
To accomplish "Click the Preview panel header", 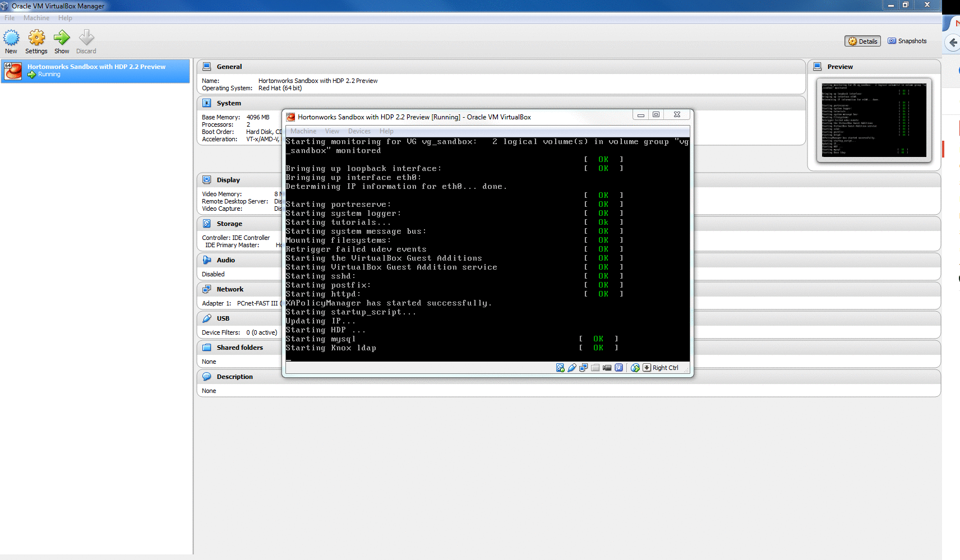I will pyautogui.click(x=874, y=67).
